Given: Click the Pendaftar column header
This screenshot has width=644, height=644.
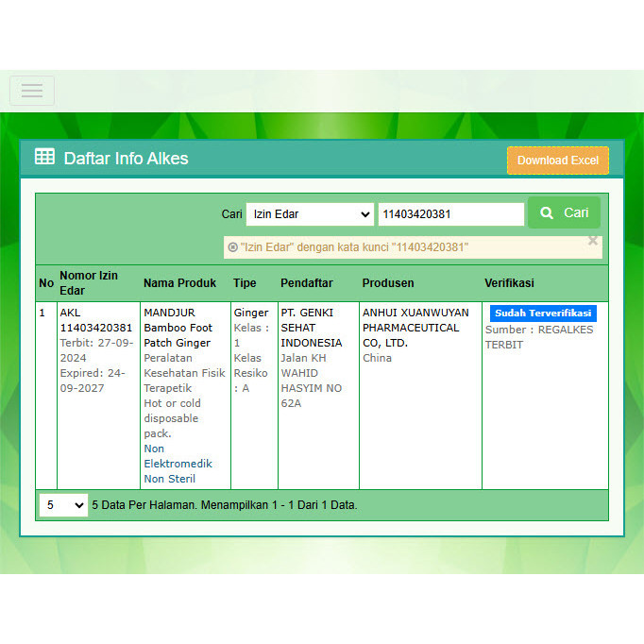Looking at the screenshot, I should (x=306, y=283).
